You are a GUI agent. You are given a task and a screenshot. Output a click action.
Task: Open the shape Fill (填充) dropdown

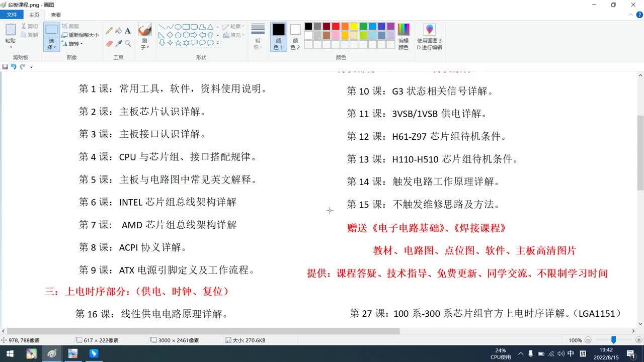click(x=232, y=35)
